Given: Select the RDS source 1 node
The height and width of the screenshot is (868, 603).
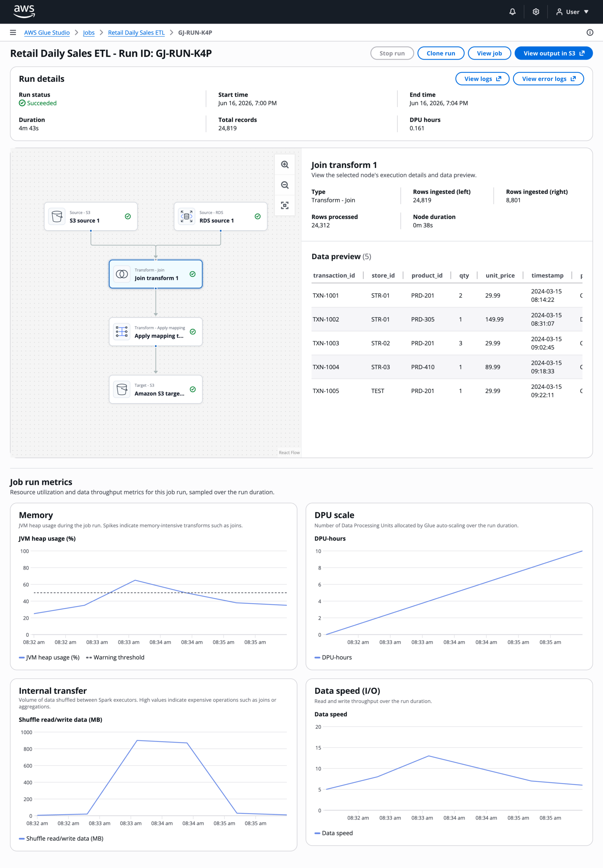Looking at the screenshot, I should 221,216.
